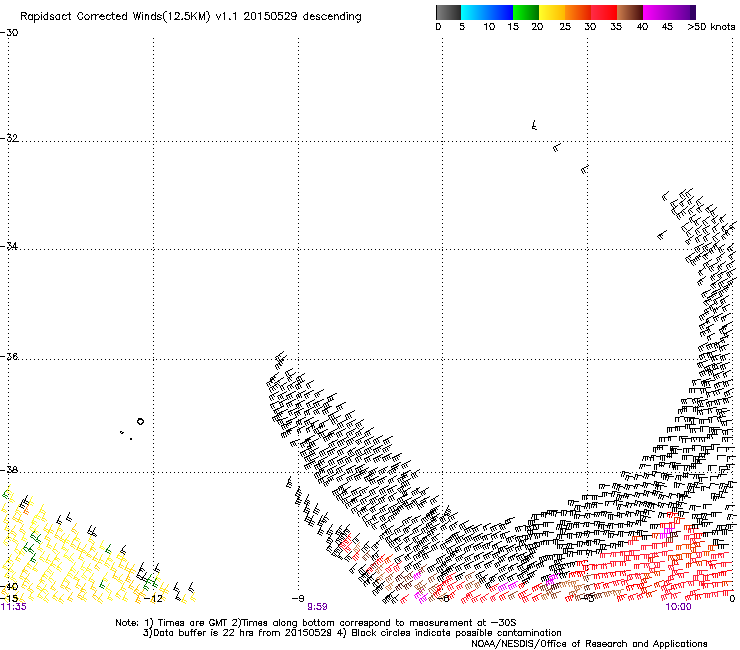Click the 'Note: 1) Times are GMT' line
The image size is (740, 650).
pyautogui.click(x=316, y=623)
